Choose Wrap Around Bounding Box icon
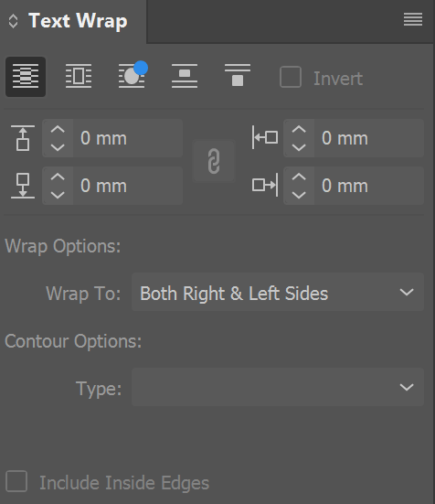 (79, 77)
